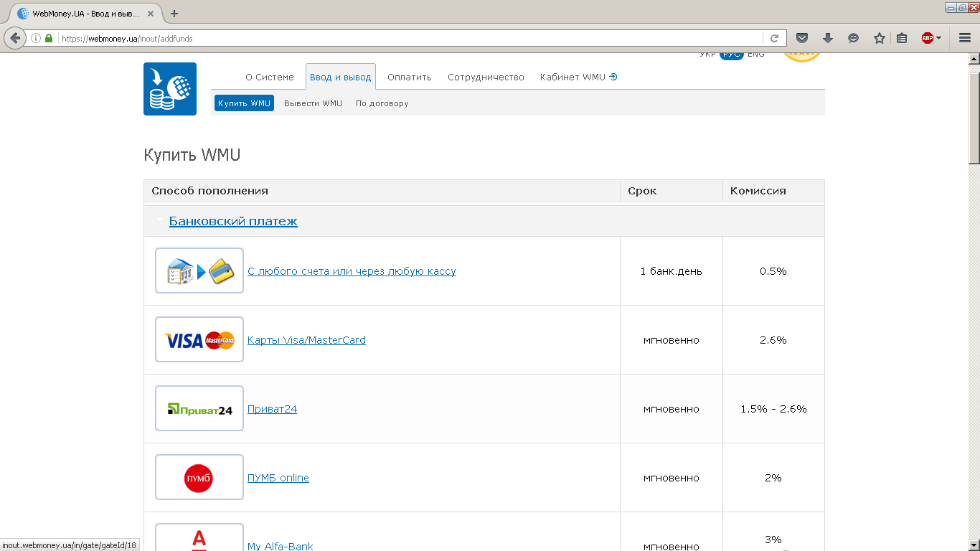Screen dimensions: 980x551
Task: Click the Приват24 logo thumbnail
Action: 199,408
